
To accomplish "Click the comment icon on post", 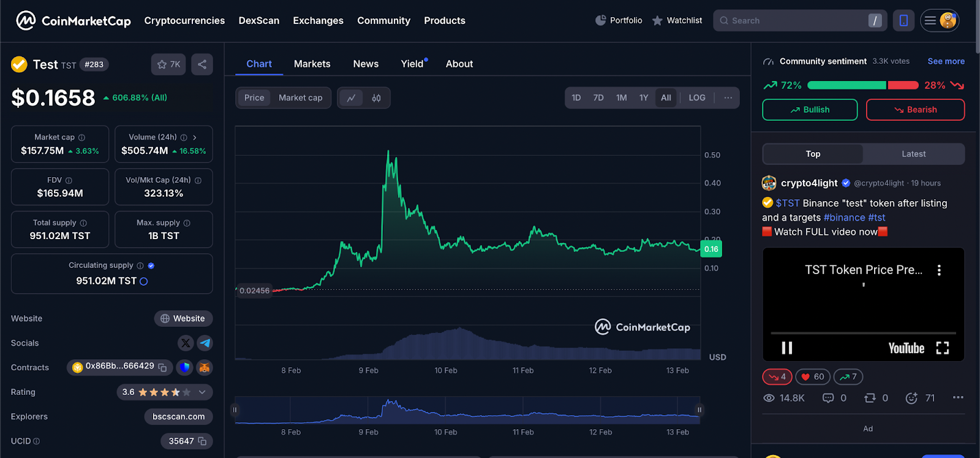I will click(x=828, y=398).
